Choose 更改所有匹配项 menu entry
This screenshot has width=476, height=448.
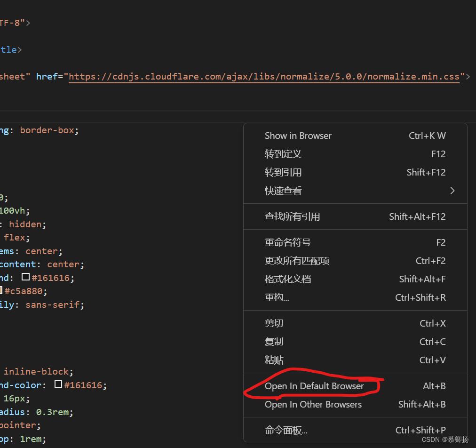[x=355, y=261]
